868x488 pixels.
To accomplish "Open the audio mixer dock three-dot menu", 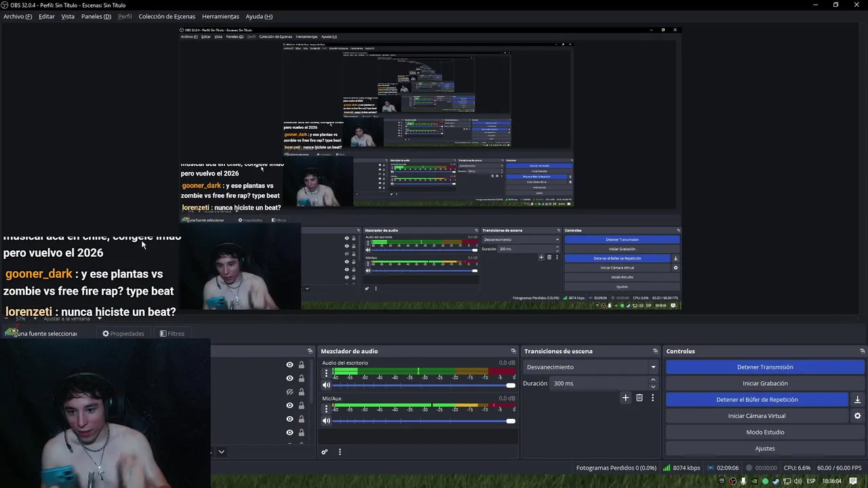I will pos(340,452).
